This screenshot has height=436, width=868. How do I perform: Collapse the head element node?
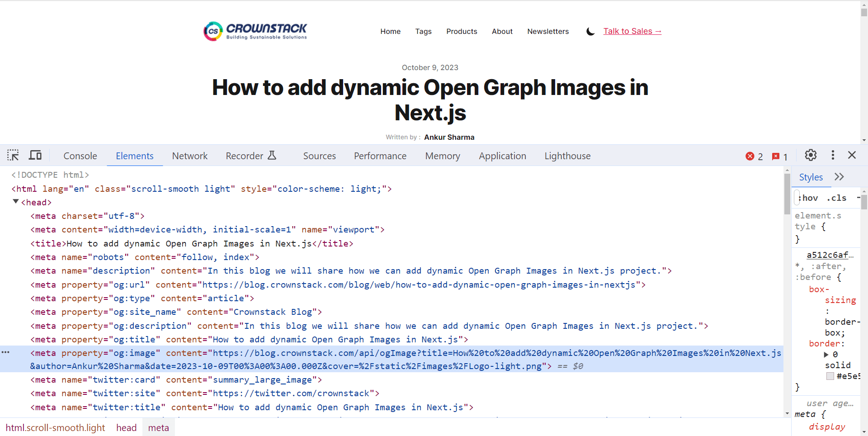pyautogui.click(x=16, y=202)
